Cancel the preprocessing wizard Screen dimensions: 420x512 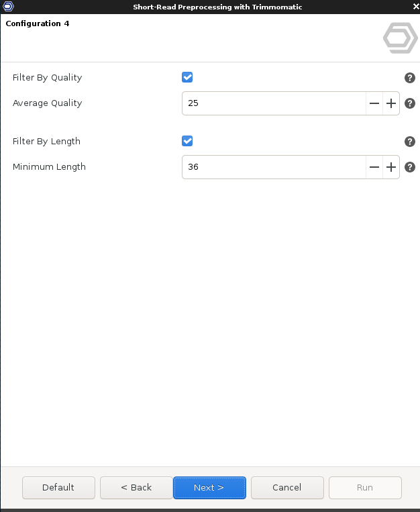point(287,487)
